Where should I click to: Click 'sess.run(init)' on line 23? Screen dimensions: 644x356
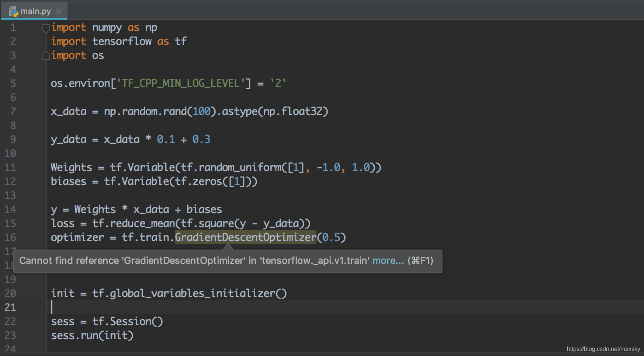pos(92,336)
